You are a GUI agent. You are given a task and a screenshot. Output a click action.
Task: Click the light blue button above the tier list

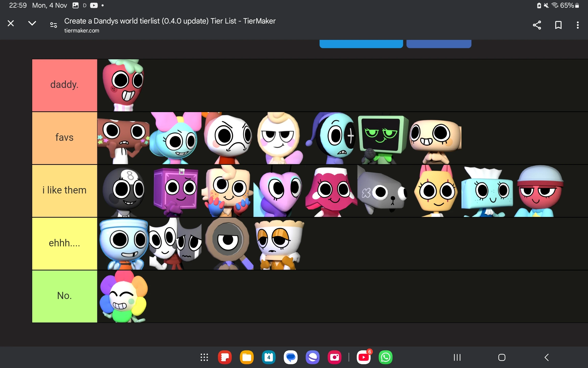pyautogui.click(x=361, y=43)
